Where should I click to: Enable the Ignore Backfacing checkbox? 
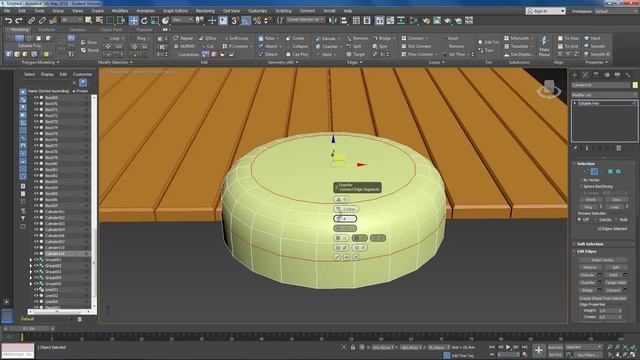[581, 187]
